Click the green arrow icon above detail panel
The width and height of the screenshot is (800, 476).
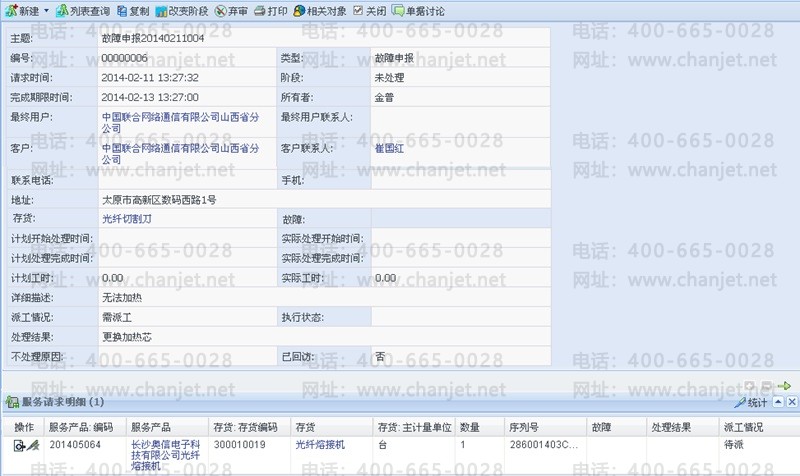coord(785,386)
